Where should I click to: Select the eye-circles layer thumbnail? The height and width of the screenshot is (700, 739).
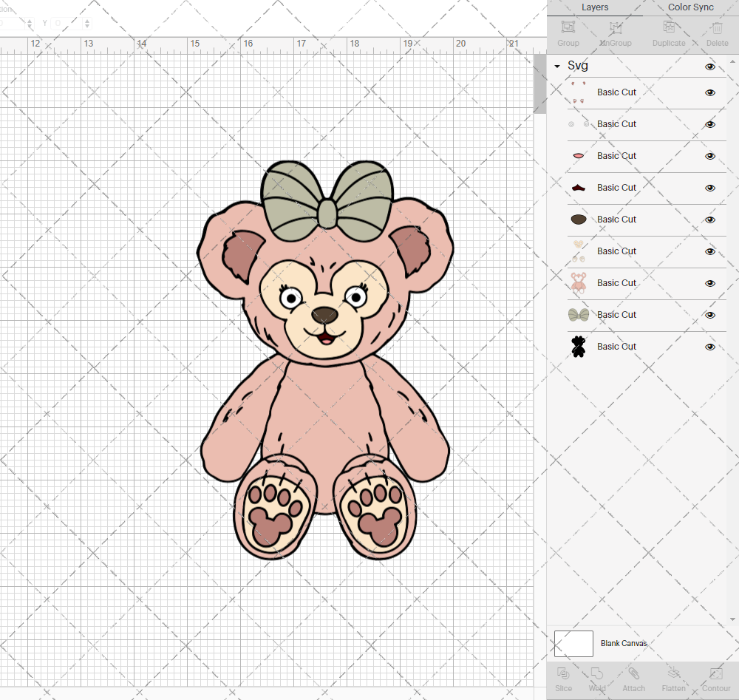(x=579, y=124)
